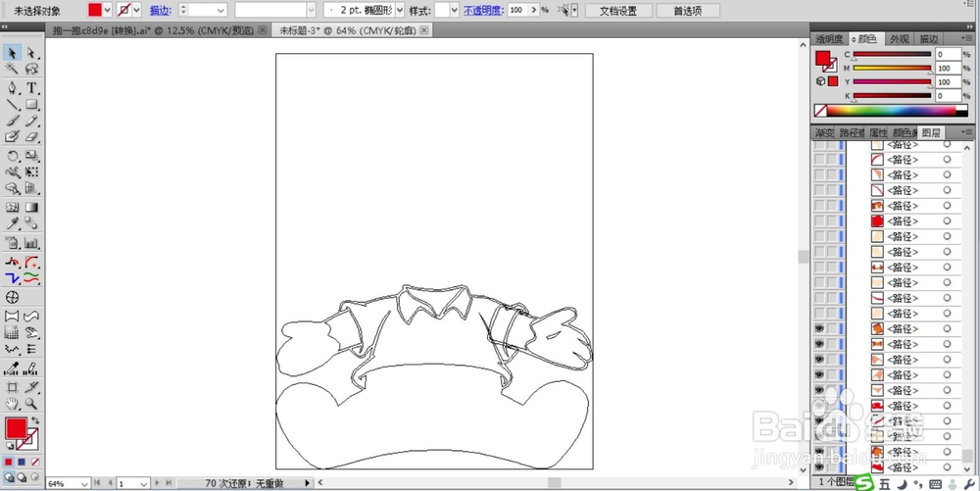Open the 属性 panel tab
The image size is (980, 491).
[x=878, y=132]
